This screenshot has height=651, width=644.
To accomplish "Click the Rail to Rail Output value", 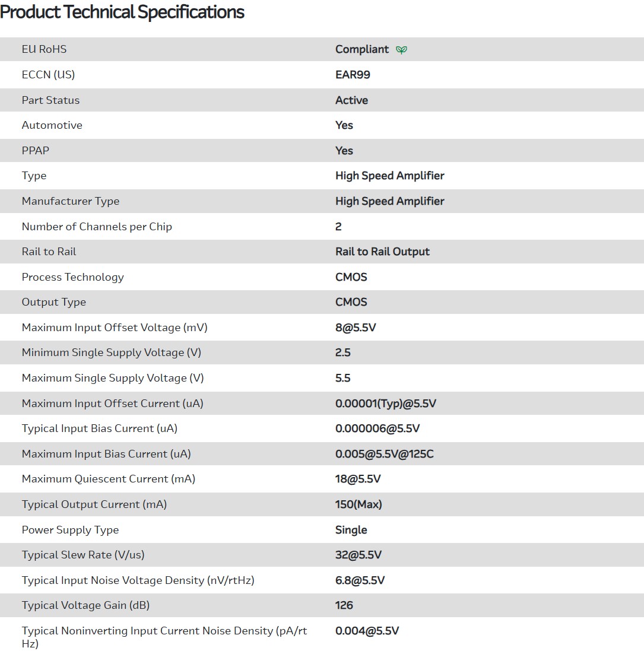I will 382,252.
